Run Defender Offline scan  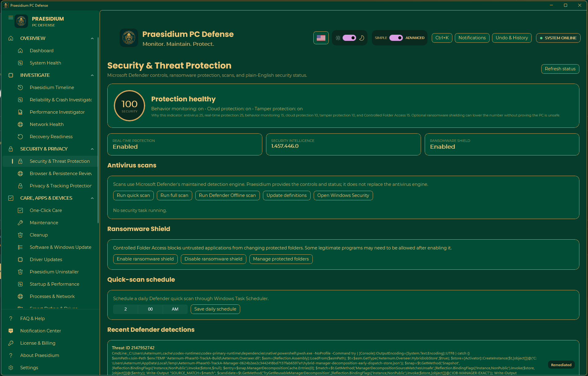[x=227, y=195]
